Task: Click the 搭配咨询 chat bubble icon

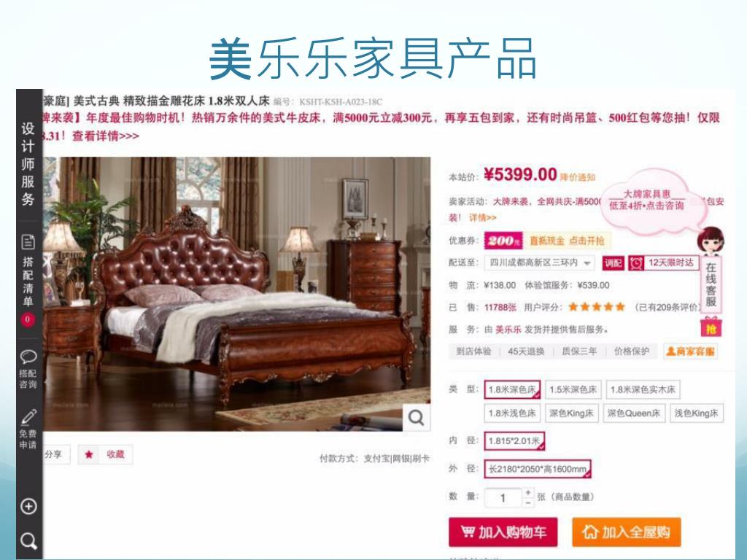Action: click(x=28, y=357)
